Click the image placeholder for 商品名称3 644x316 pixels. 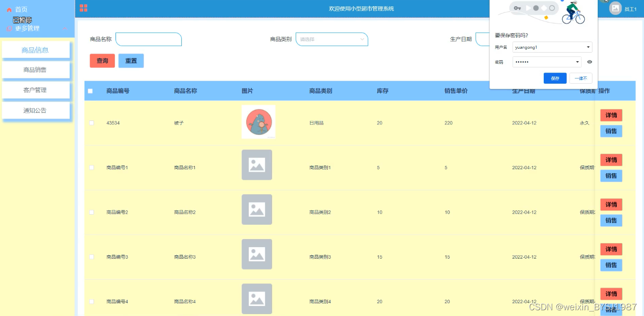click(x=257, y=254)
